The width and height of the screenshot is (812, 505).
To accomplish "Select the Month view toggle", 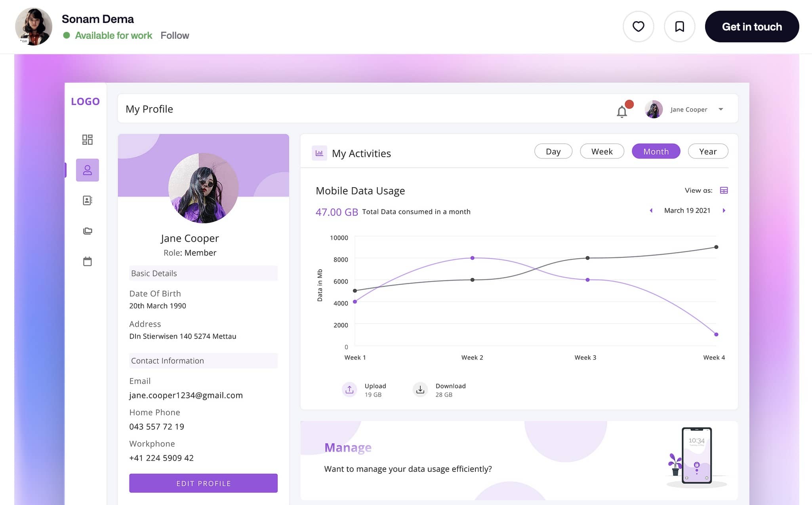I will pyautogui.click(x=656, y=151).
